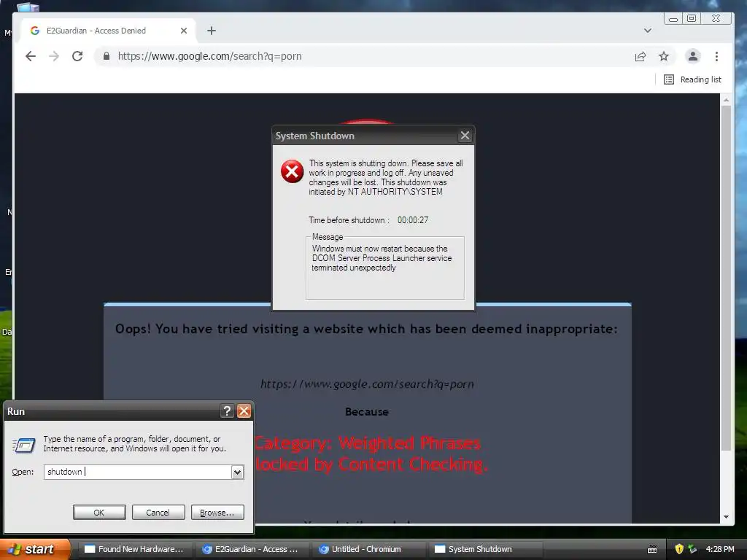This screenshot has height=560, width=747.
Task: Reload the current page
Action: click(77, 56)
